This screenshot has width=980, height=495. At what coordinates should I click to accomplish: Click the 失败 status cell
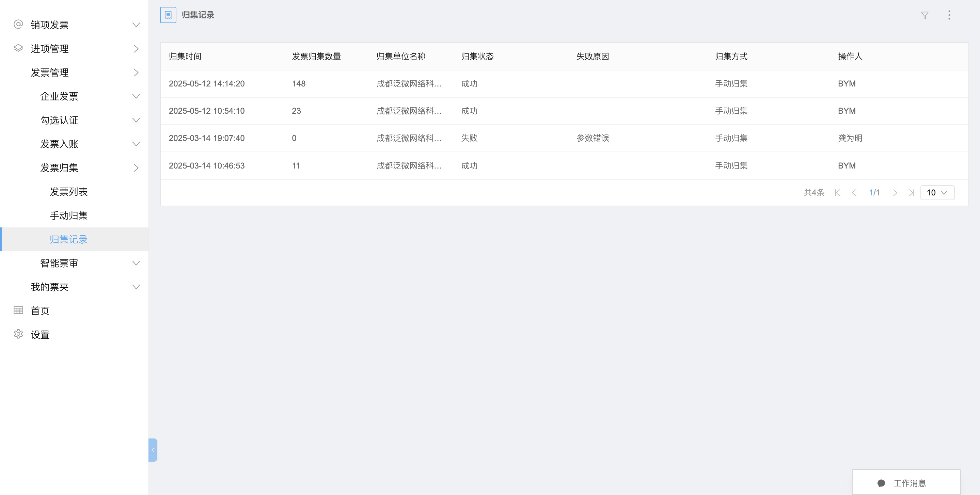469,138
